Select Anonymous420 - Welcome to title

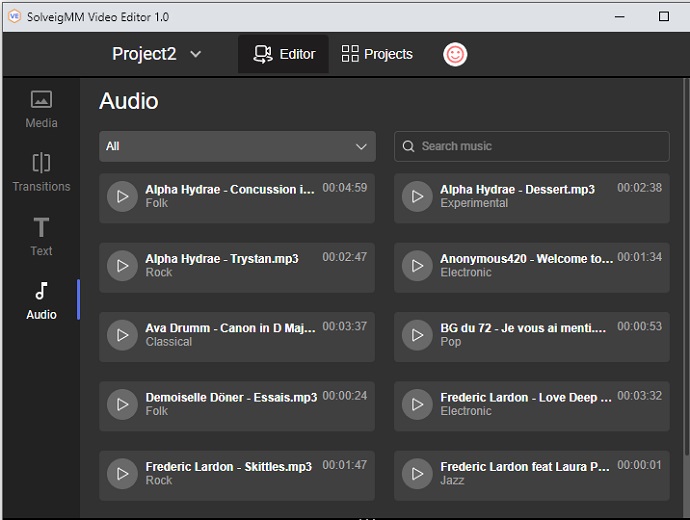tap(526, 259)
